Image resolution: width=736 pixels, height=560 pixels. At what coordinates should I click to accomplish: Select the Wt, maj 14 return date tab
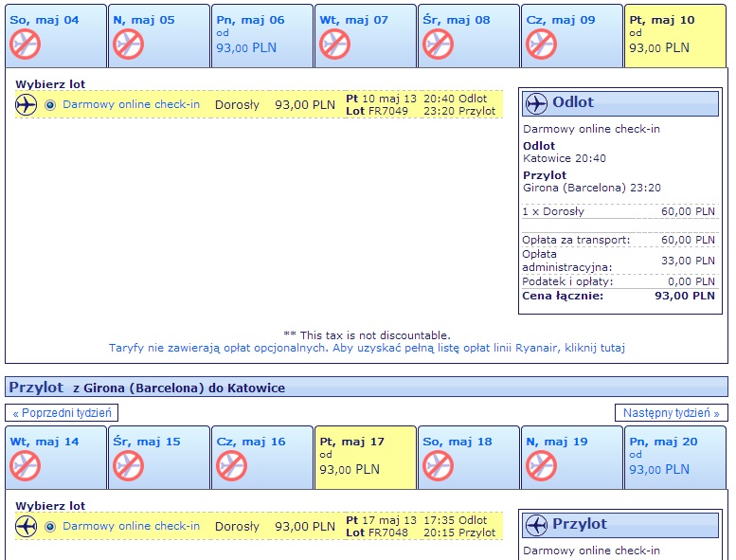[x=56, y=458]
